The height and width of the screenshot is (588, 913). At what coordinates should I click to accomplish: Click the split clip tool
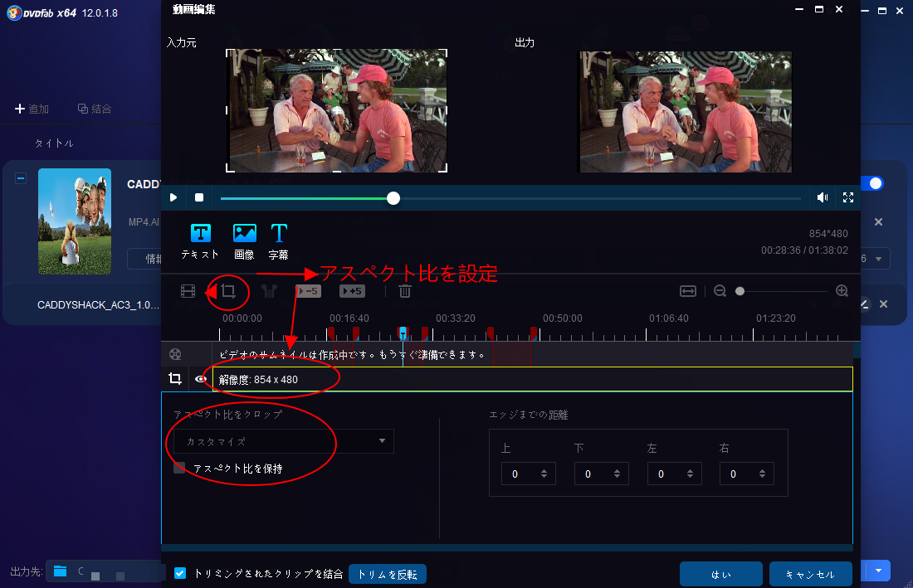click(269, 291)
